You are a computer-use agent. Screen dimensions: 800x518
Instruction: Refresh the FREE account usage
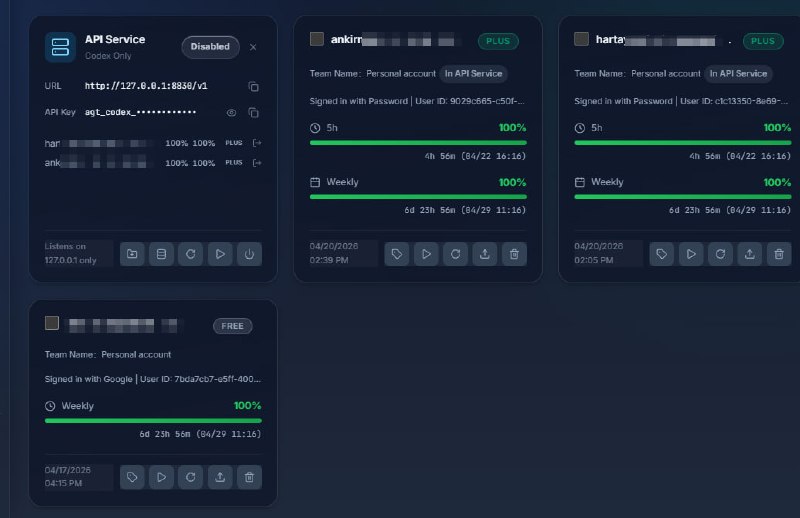coord(190,477)
